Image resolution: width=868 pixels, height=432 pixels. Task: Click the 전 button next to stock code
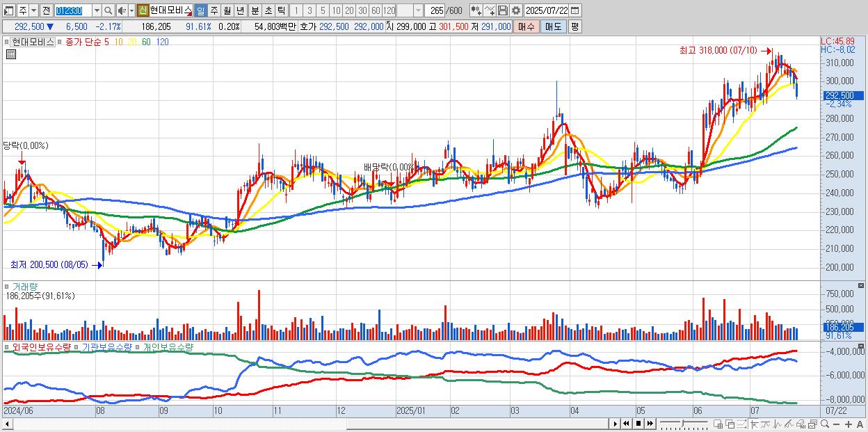click(47, 10)
